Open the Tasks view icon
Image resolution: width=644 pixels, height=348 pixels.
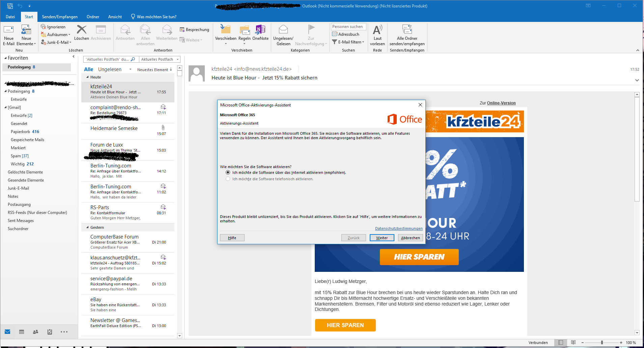[50, 332]
